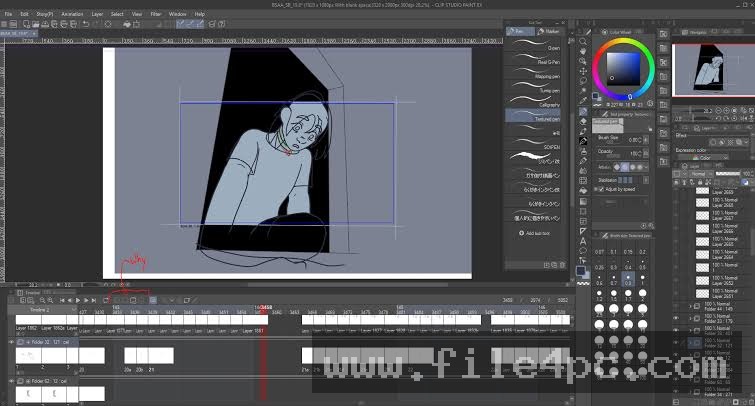The width and height of the screenshot is (755, 406).
Task: Pick a shade in the color wheel square
Action: click(x=623, y=69)
